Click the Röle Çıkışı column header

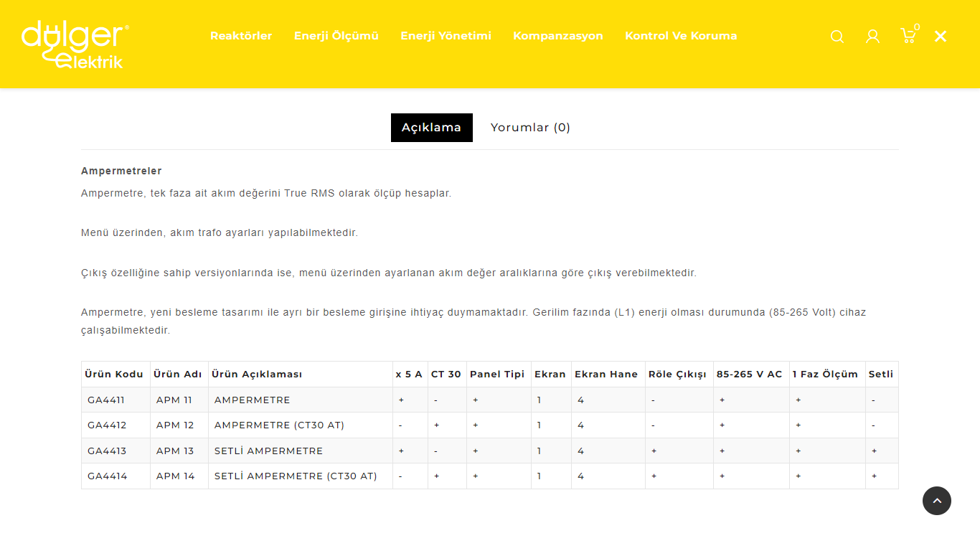[677, 375]
